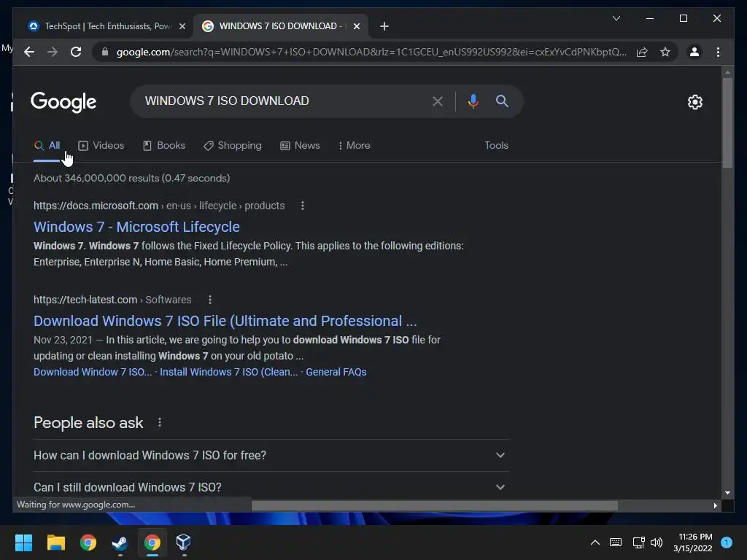This screenshot has width=747, height=560.
Task: Reload the current page
Action: [x=76, y=52]
